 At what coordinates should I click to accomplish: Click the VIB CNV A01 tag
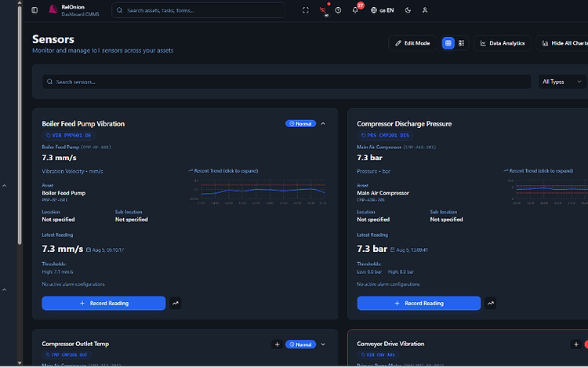click(378, 355)
